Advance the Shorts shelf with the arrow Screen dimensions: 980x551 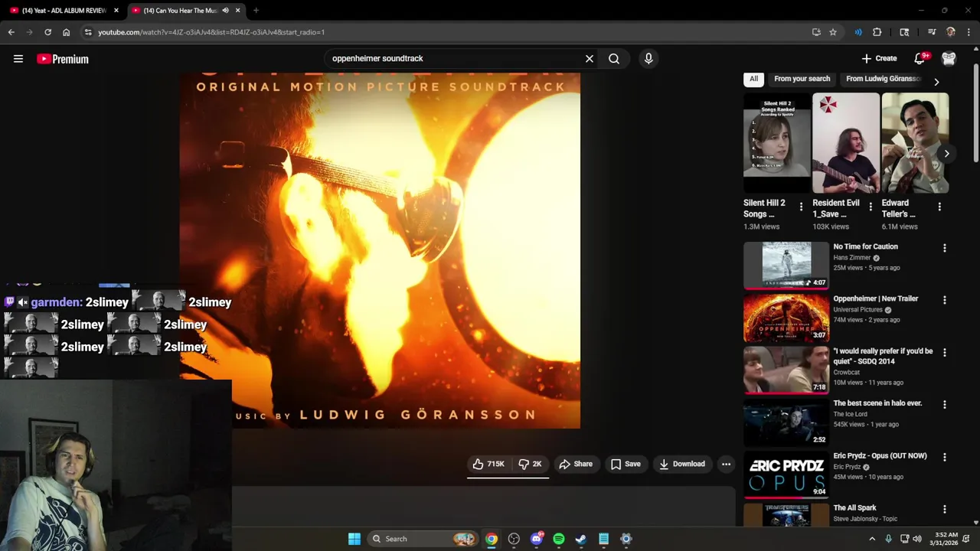point(946,154)
